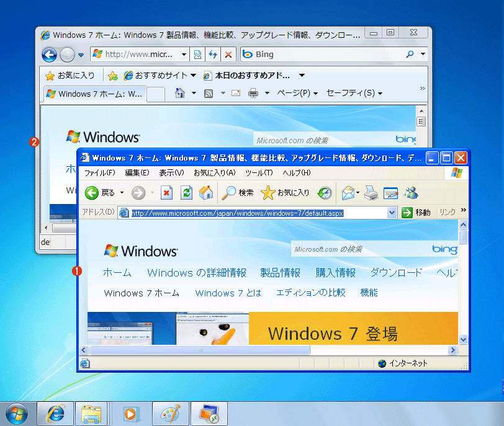
Task: Click Print icon in IE8 command bar
Action: (253, 93)
